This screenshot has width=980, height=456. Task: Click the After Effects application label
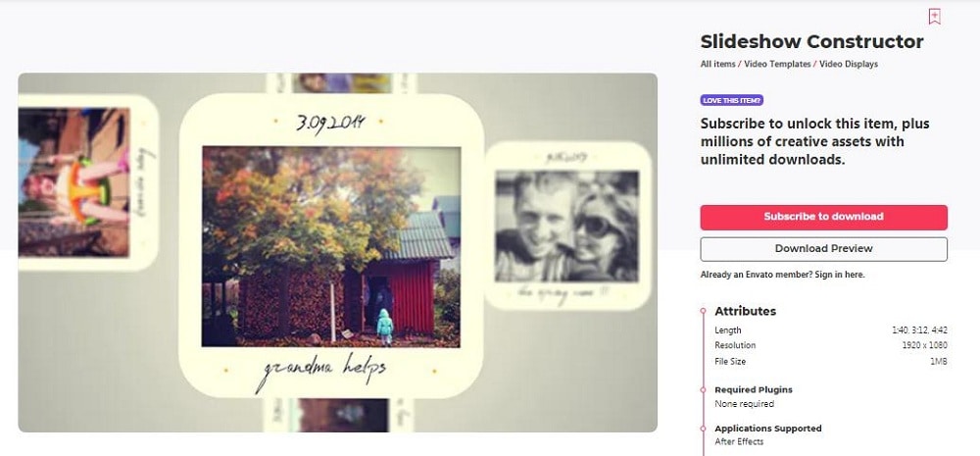[739, 441]
